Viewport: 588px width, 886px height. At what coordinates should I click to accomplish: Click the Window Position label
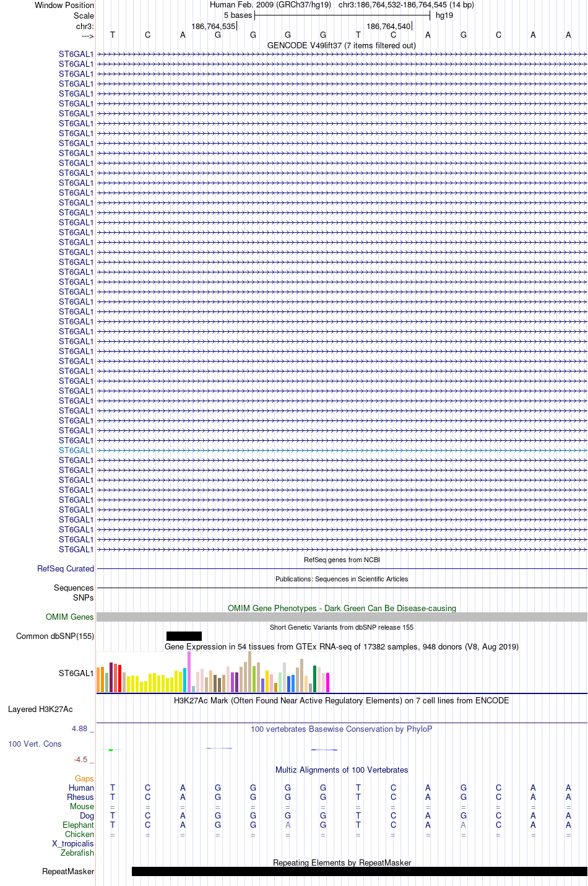coord(64,5)
